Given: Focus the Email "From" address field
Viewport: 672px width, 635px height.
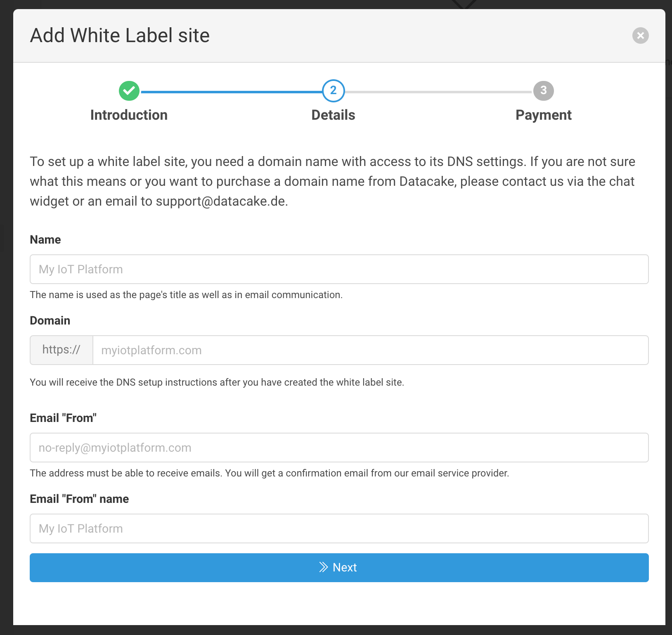Looking at the screenshot, I should click(x=339, y=448).
